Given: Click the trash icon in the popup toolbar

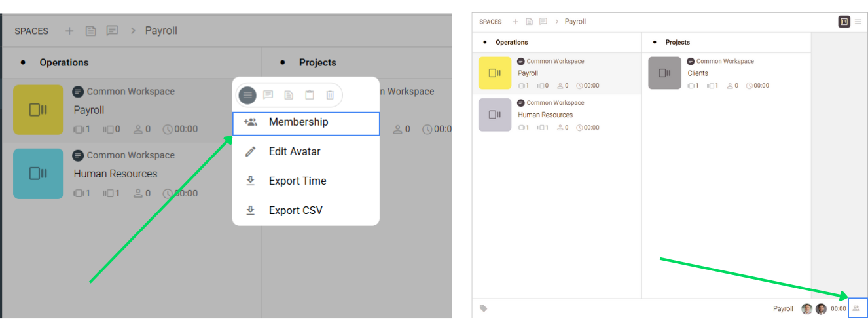Looking at the screenshot, I should [330, 95].
